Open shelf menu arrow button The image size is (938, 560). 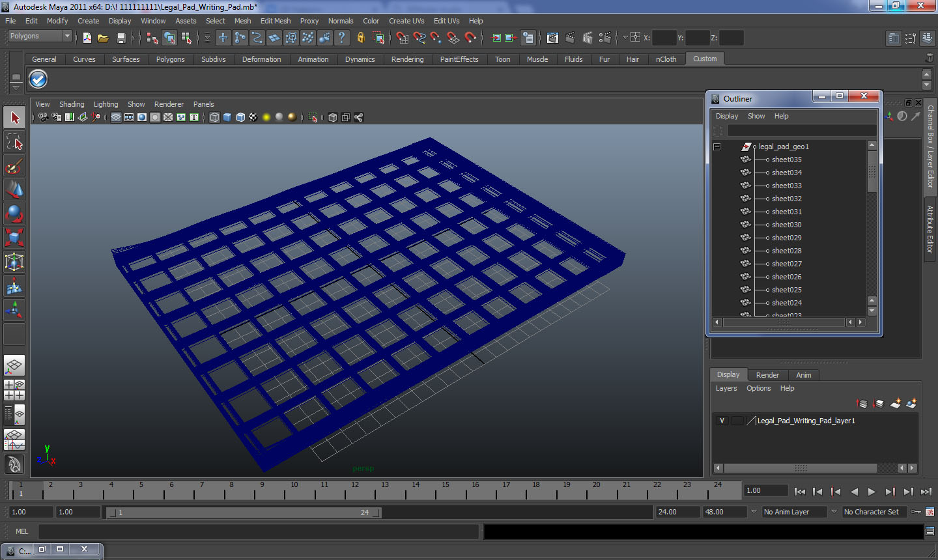(x=16, y=87)
